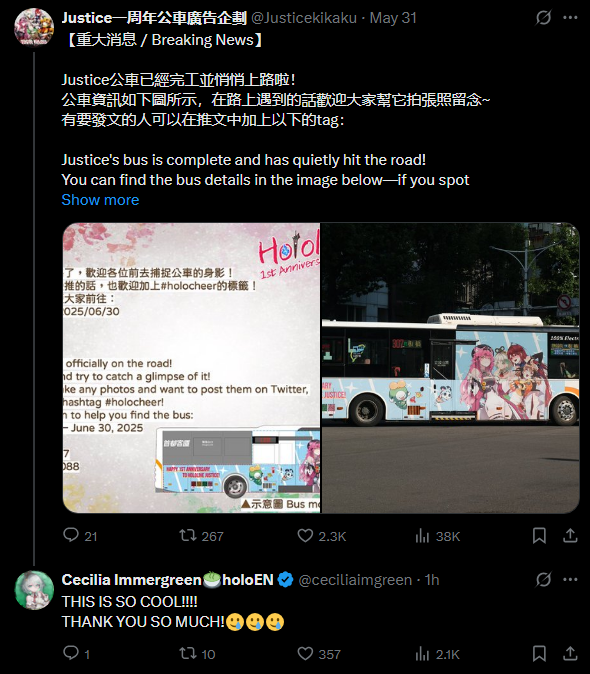This screenshot has width=590, height=674.
Task: Reply to Cecilia Immergreen's tweet
Action: [76, 653]
